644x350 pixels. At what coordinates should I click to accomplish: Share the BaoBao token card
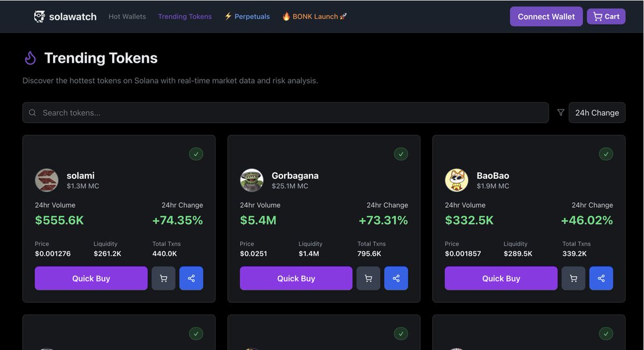(x=601, y=278)
